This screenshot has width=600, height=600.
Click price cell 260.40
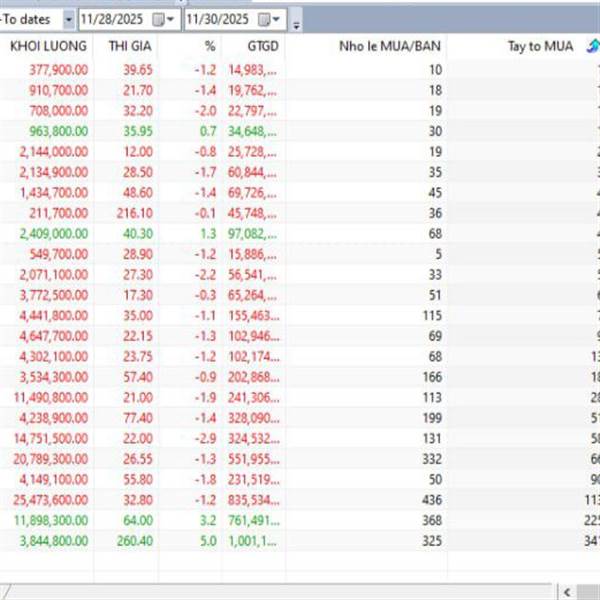coord(135,541)
